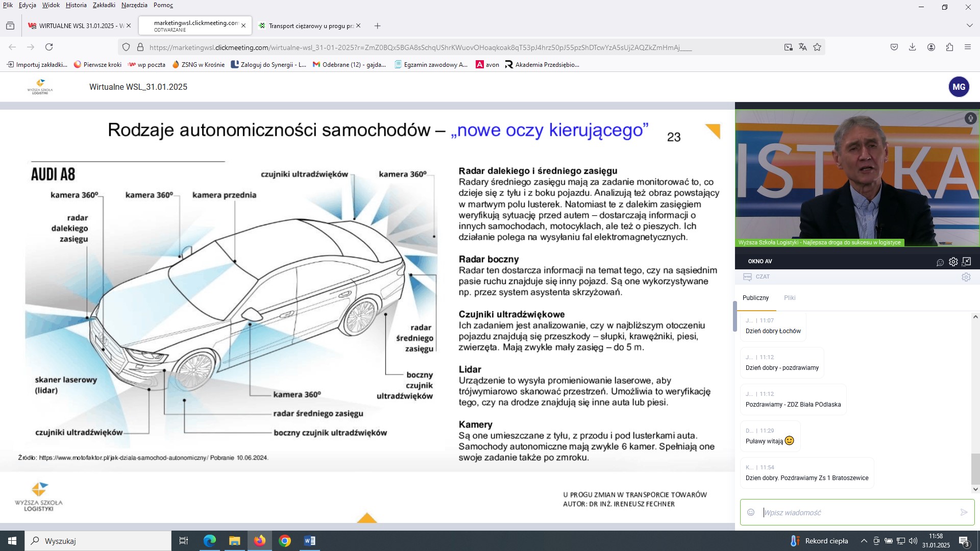Open emoji reactions in OKNO AV bar

940,262
